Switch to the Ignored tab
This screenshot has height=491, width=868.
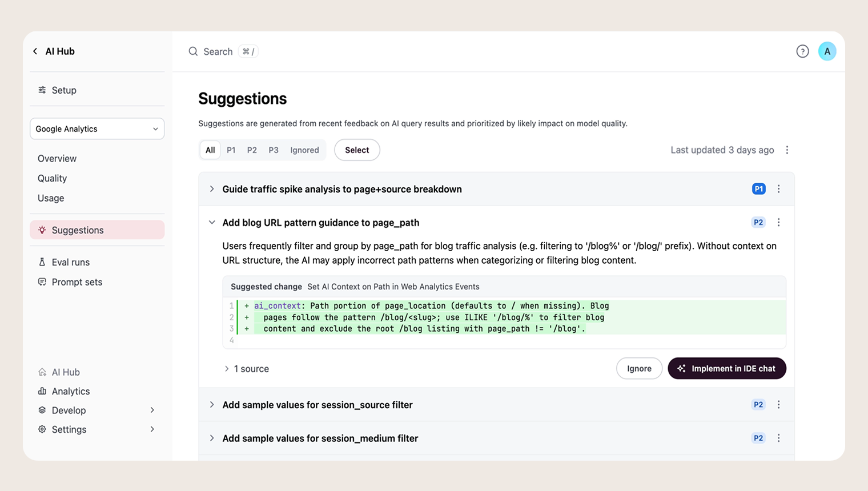click(304, 150)
